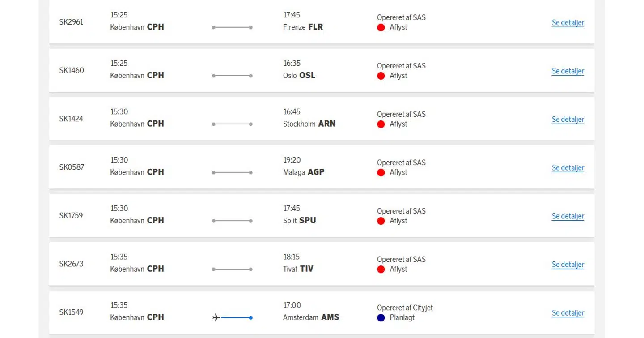Screen dimensions: 644x338
Task: View details for Tivat flight SK2673
Action: click(568, 265)
